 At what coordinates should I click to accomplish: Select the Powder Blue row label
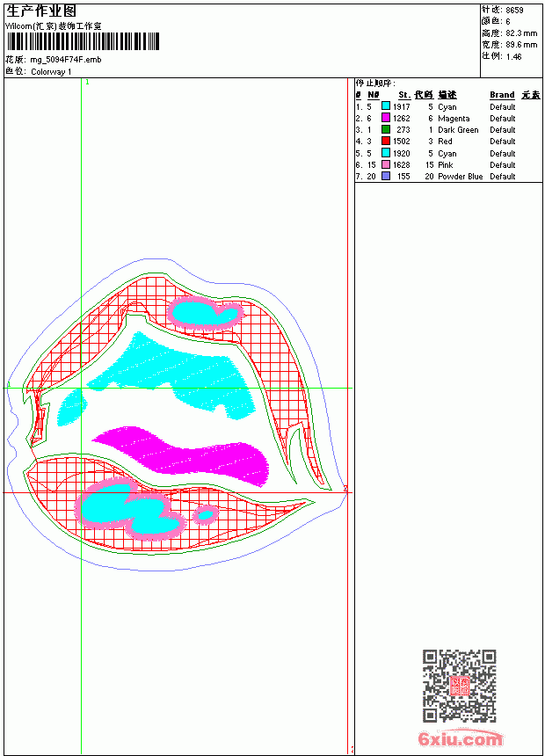click(x=460, y=177)
